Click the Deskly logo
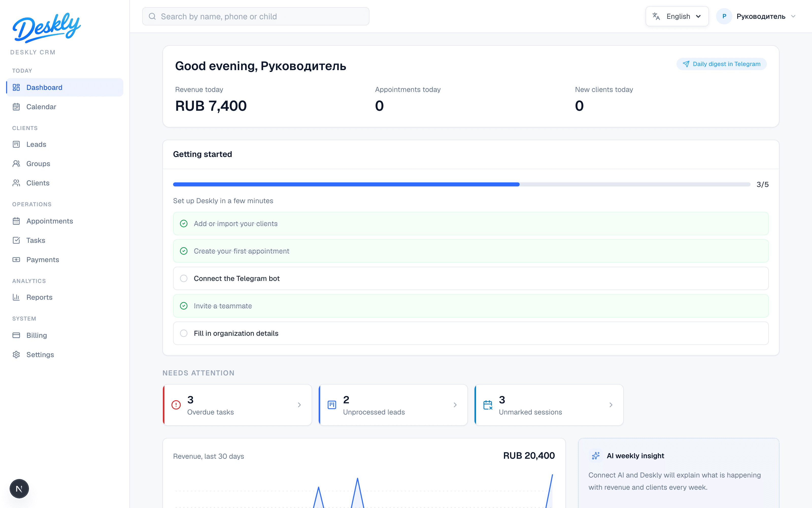The image size is (812, 508). click(46, 28)
